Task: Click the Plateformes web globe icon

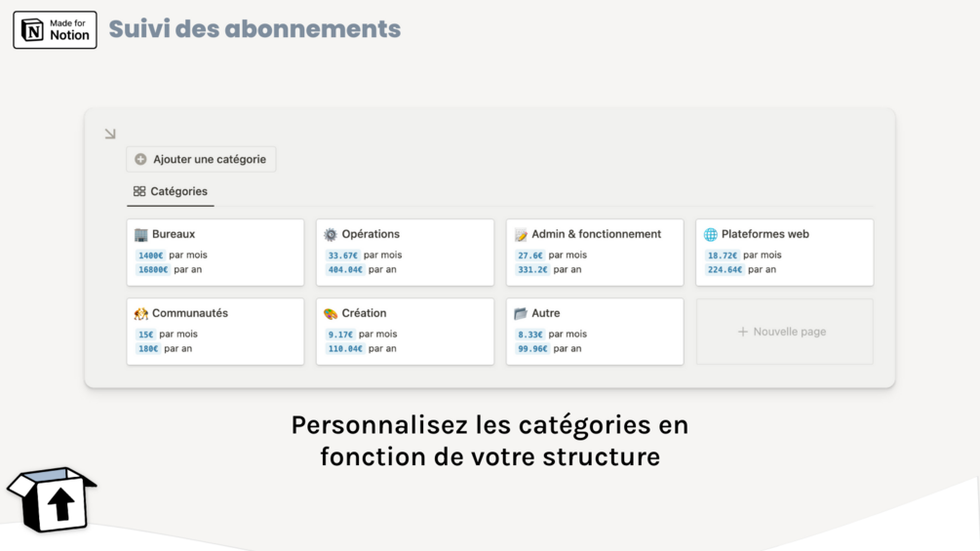Action: [711, 235]
